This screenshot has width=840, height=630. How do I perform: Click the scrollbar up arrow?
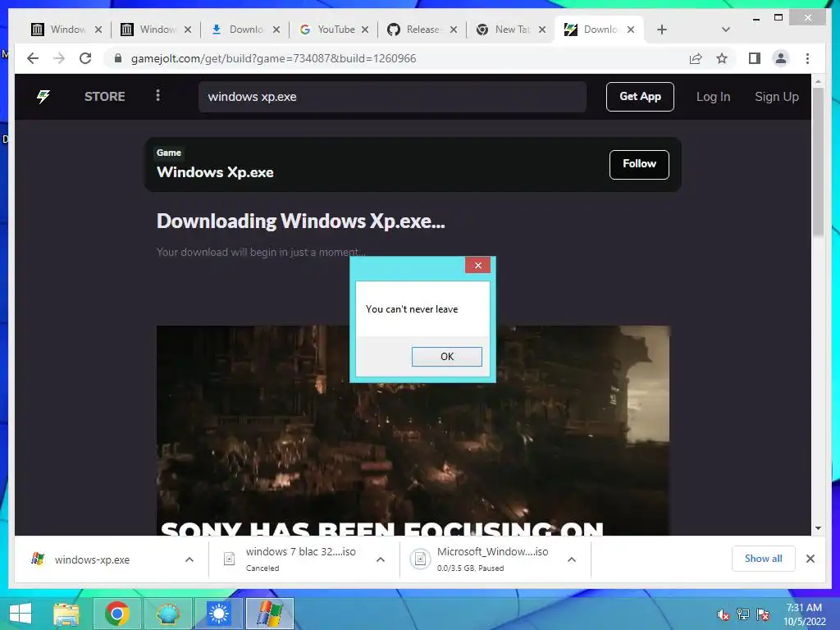click(818, 81)
